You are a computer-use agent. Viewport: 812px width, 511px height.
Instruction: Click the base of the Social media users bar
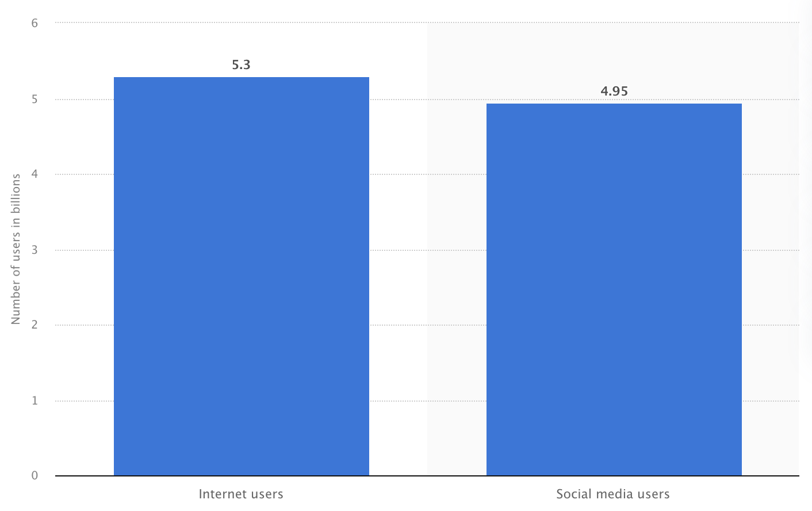tap(614, 473)
